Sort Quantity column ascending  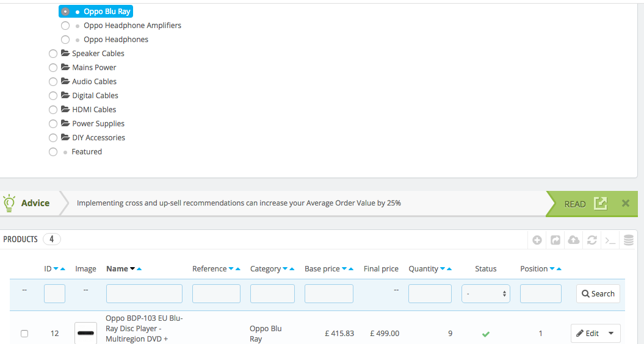449,269
